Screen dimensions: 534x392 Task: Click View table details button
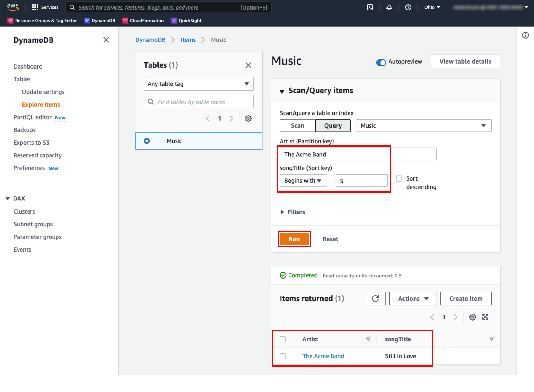tap(465, 61)
